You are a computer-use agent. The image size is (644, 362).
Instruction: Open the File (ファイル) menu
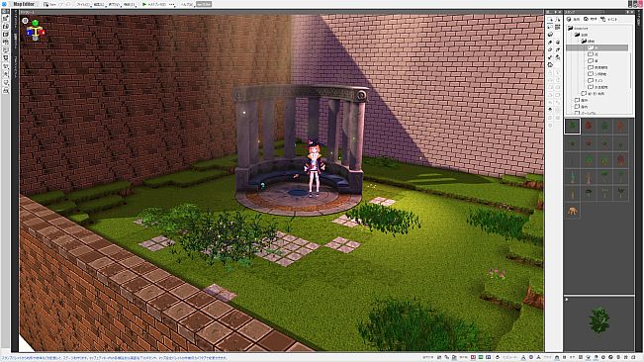click(x=84, y=4)
